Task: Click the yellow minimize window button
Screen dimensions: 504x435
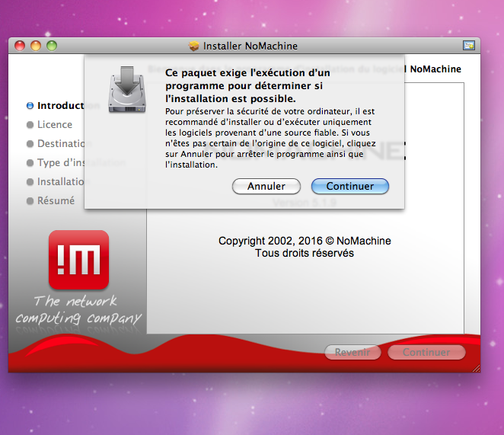Action: click(x=36, y=46)
